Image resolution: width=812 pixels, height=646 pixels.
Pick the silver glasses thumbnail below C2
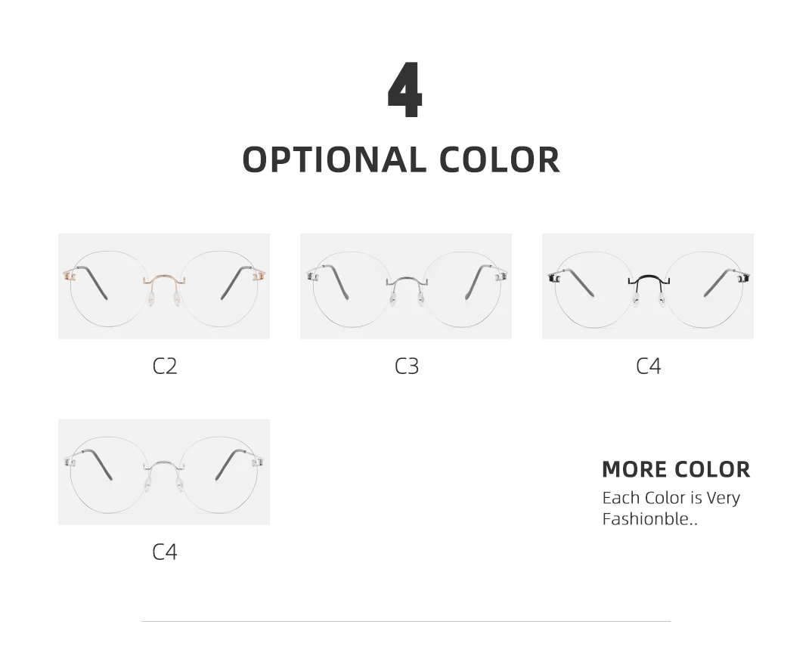tap(163, 471)
